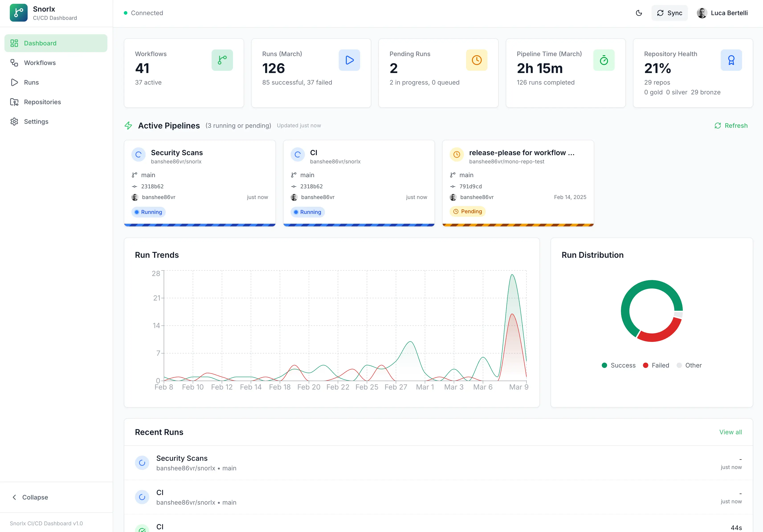763x532 pixels.
Task: Toggle Other legend in Run Distribution
Action: (x=689, y=365)
